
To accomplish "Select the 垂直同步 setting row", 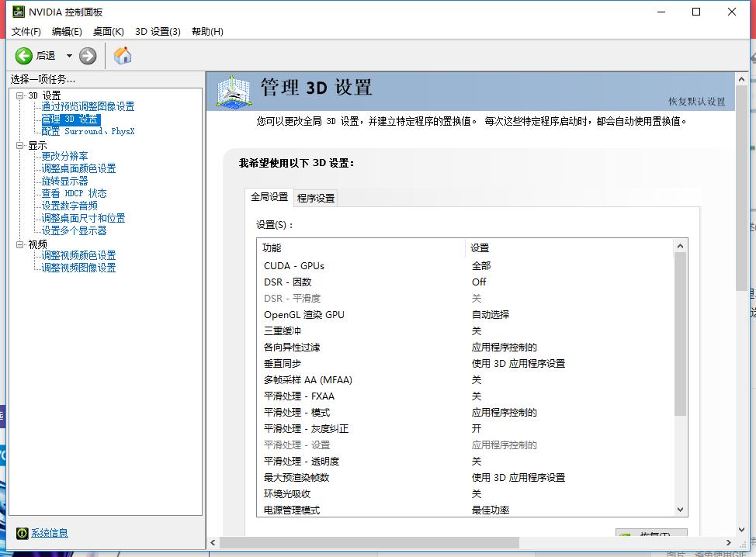I will [x=465, y=364].
